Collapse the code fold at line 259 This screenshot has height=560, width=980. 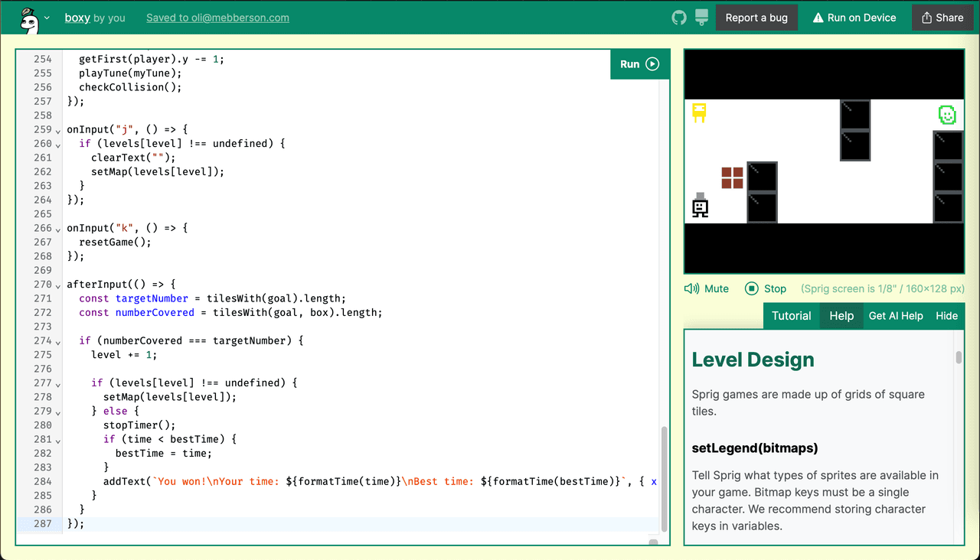58,130
